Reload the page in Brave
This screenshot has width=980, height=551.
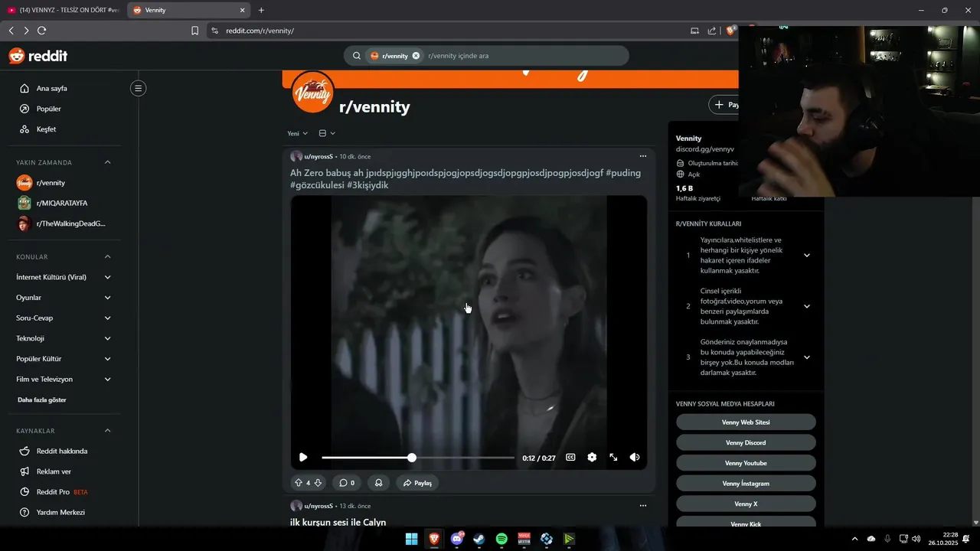pos(41,31)
